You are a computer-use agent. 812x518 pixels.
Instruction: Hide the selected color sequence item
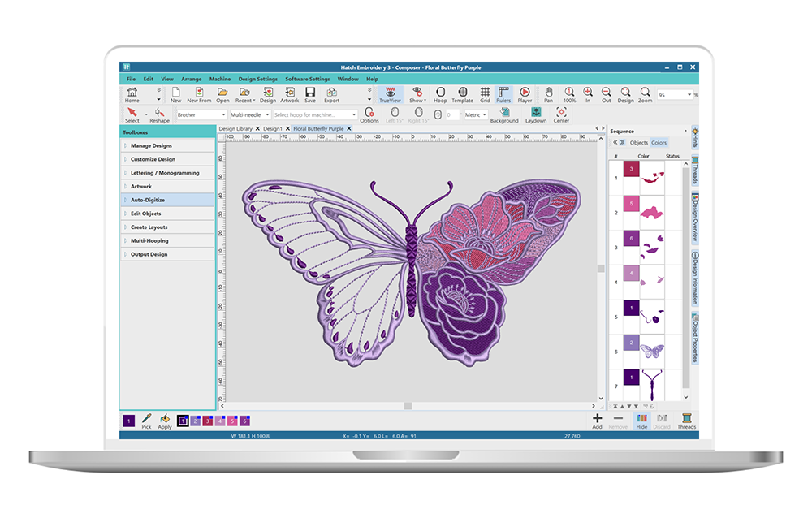point(640,421)
